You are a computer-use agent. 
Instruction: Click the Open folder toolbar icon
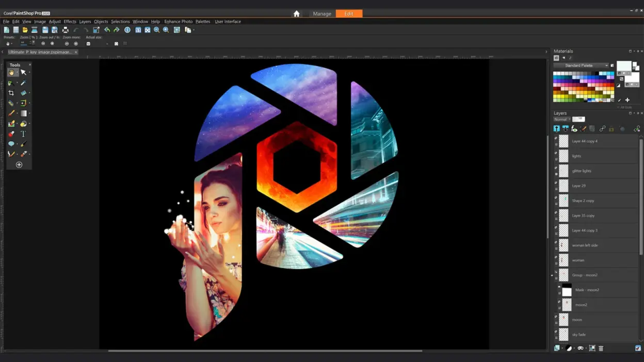click(25, 30)
